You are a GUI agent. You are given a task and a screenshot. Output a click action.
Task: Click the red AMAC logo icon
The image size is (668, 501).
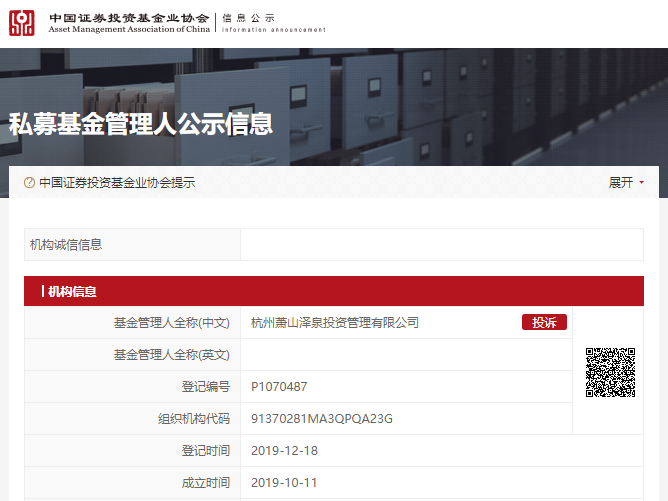(x=22, y=23)
